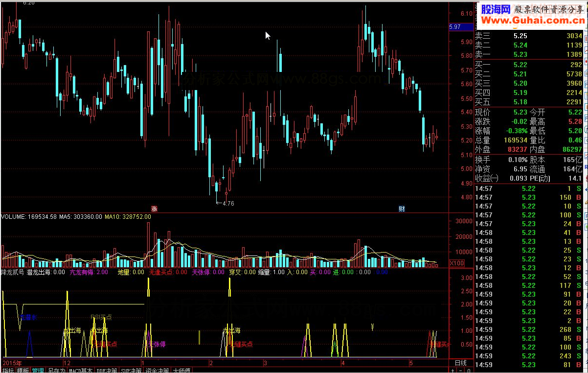Click the 最低 value 5.20
The width and height of the screenshot is (588, 373).
point(575,131)
